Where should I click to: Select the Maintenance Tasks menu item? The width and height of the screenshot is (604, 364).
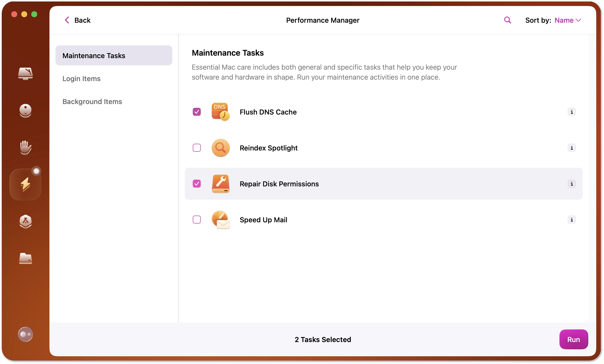[113, 55]
